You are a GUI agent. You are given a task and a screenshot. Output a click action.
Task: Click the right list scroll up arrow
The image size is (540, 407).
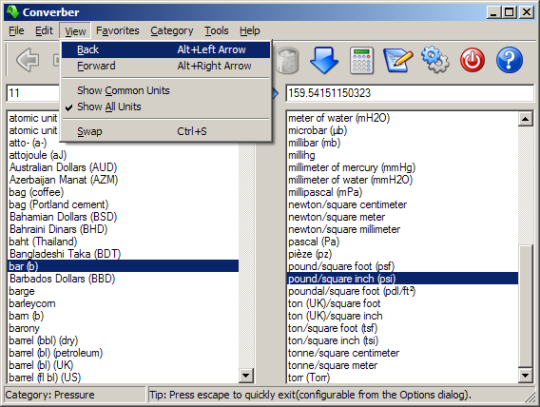(526, 119)
